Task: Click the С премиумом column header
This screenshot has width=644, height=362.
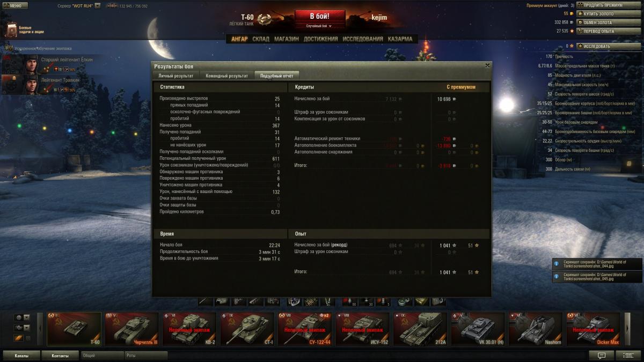Action: [x=461, y=87]
